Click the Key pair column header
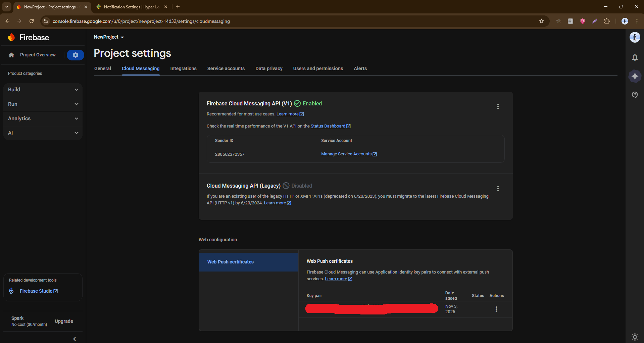The width and height of the screenshot is (644, 343). pos(314,296)
